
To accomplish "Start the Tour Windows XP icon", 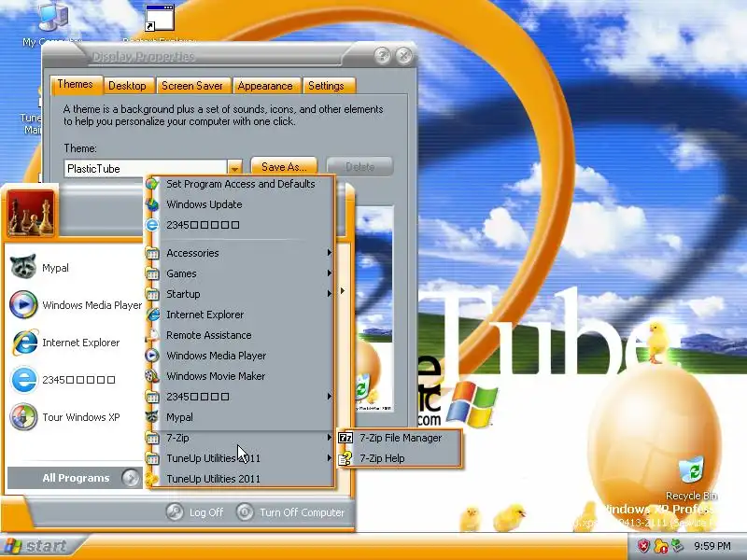I will [23, 416].
